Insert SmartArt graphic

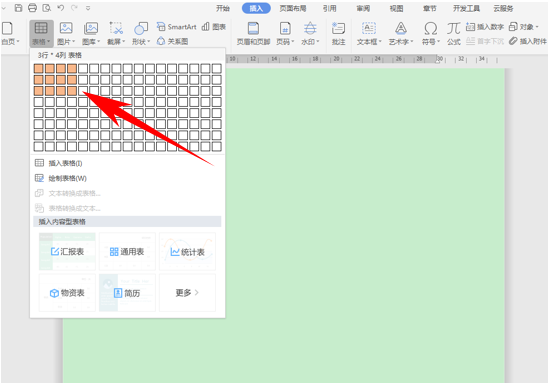point(176,27)
